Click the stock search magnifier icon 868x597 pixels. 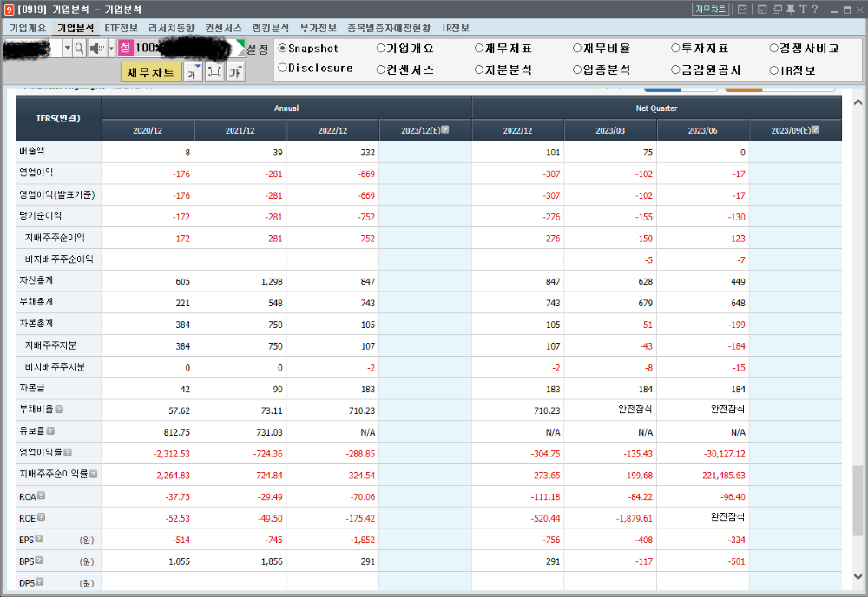[79, 49]
